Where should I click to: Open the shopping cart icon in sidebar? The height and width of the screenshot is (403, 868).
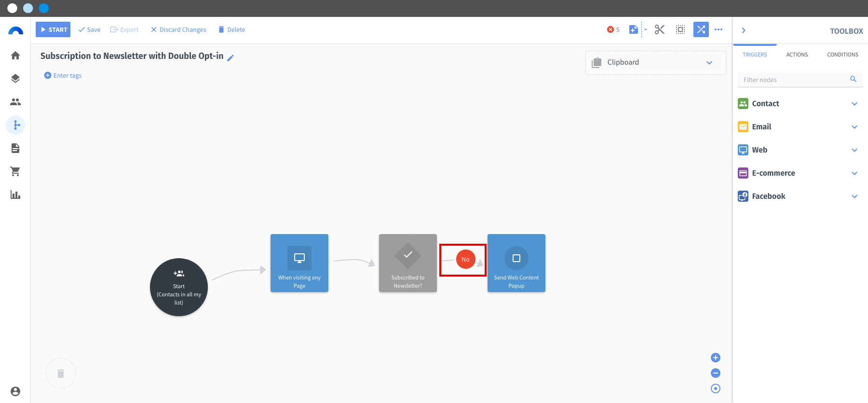[15, 171]
